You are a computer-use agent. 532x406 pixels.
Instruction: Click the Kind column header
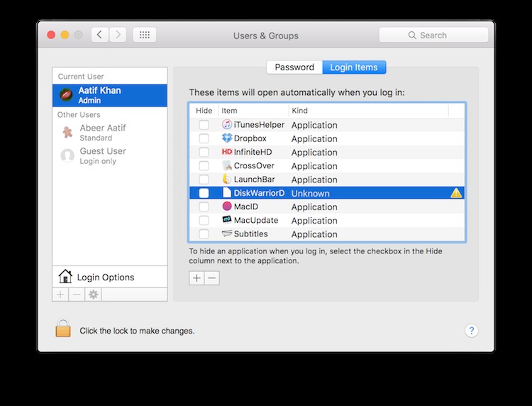369,111
